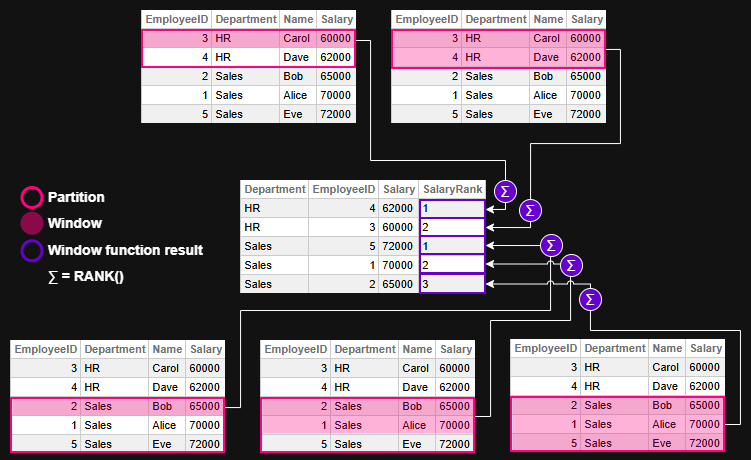Select Eve's salary 72000 in bottom-right table

(706, 444)
